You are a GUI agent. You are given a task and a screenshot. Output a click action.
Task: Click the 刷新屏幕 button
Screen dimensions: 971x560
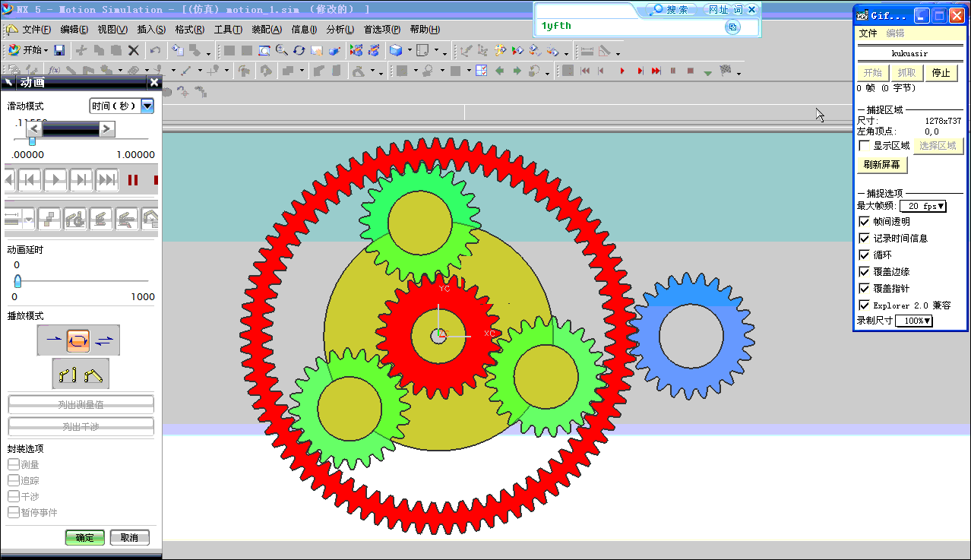click(x=881, y=164)
